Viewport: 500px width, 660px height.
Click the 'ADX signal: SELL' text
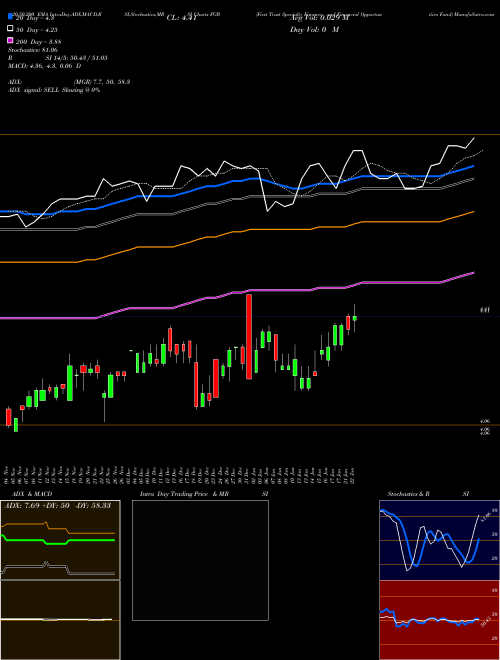pos(34,90)
